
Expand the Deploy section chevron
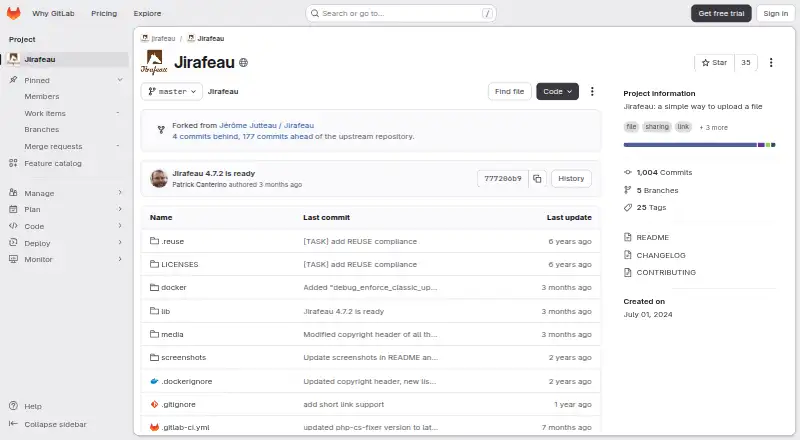coord(120,242)
